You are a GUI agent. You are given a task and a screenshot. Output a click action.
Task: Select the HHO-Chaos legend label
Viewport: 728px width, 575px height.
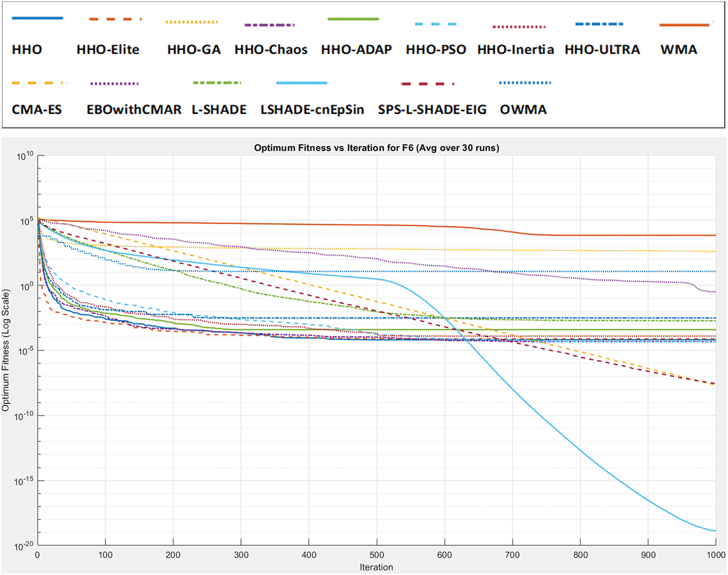click(271, 50)
